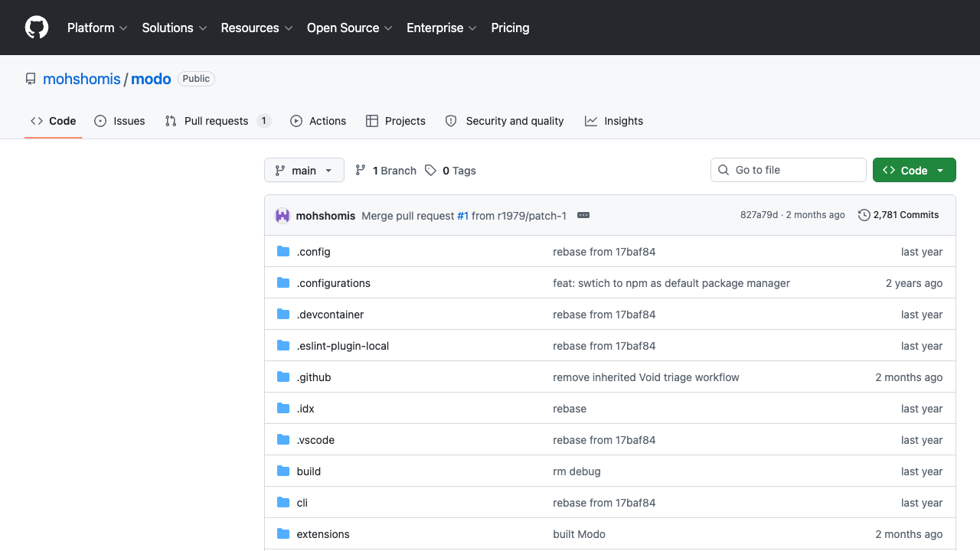
Task: Open the Solutions dropdown menu
Action: pos(175,28)
